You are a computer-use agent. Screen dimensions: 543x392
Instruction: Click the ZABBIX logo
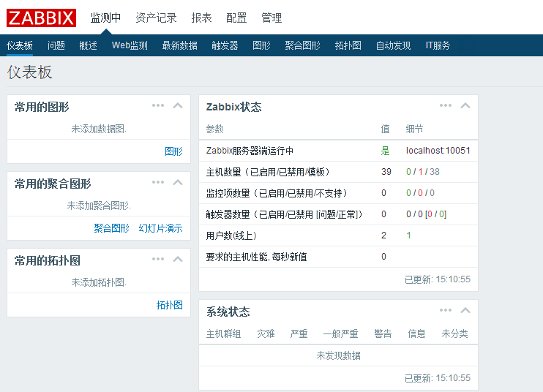pos(41,18)
